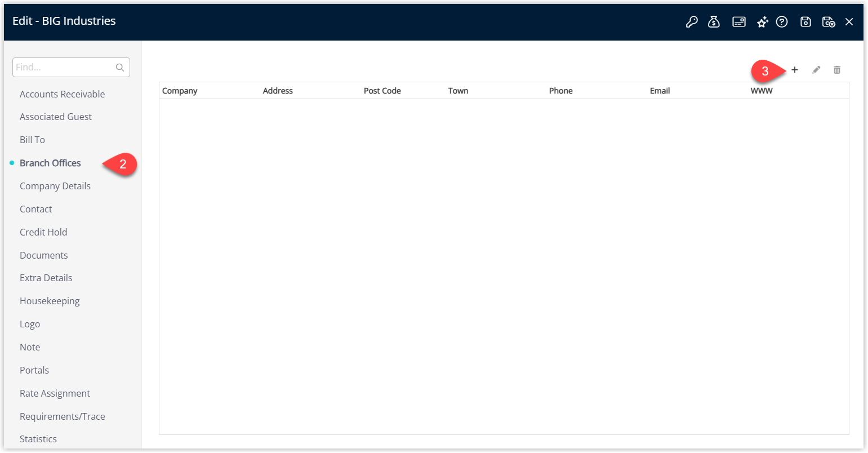Select Branch Offices in sidebar
868x453 pixels.
50,163
